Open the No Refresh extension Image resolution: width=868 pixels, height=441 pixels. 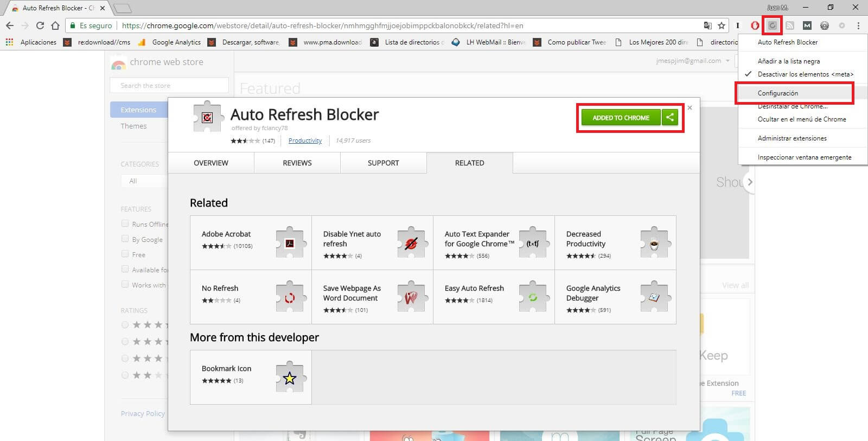pyautogui.click(x=251, y=297)
